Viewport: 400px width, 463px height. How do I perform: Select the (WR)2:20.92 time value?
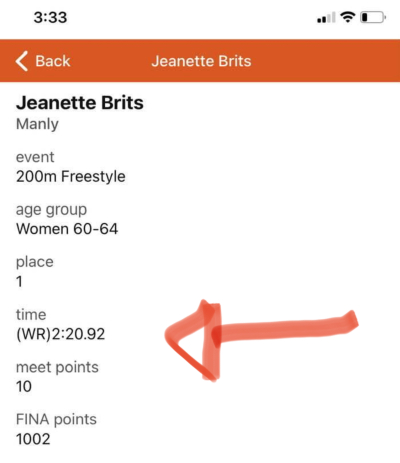61,334
